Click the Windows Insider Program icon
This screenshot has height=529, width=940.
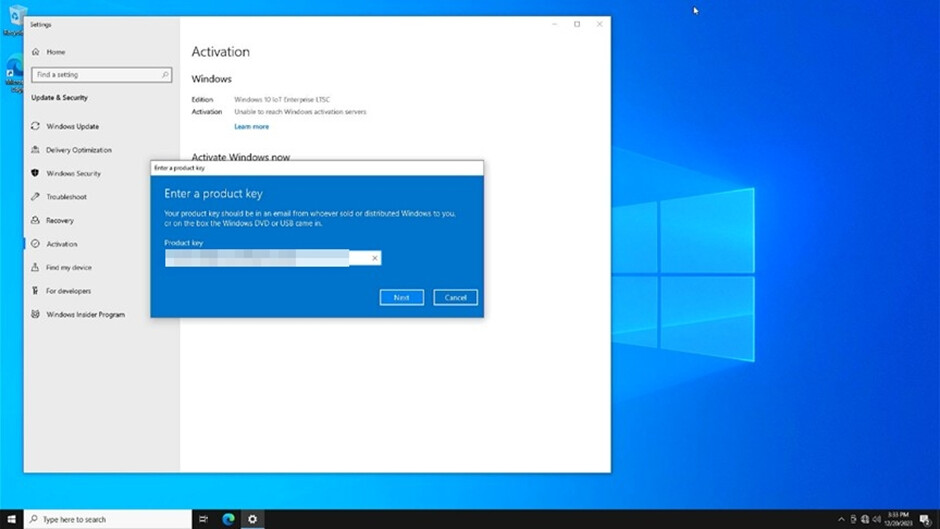(x=35, y=314)
